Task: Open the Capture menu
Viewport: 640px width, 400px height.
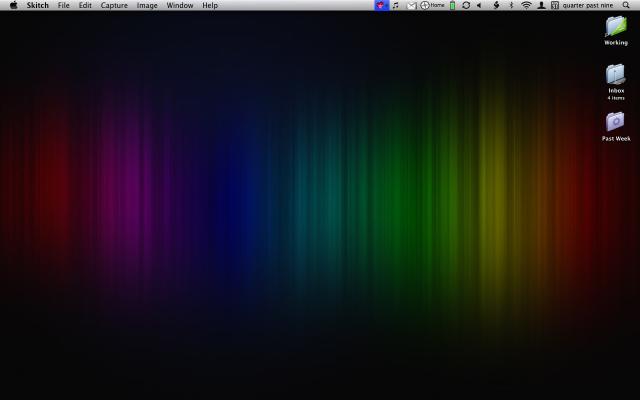Action: [114, 5]
